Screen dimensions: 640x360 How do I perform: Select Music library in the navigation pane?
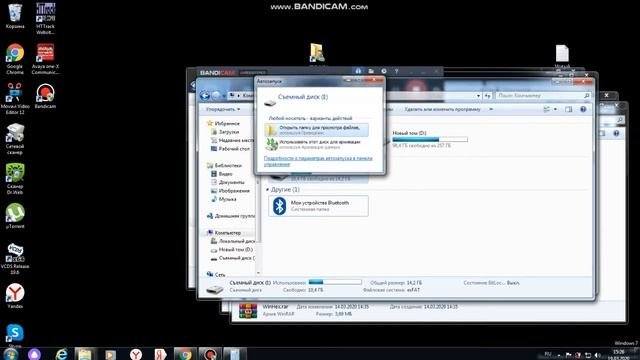point(224,199)
